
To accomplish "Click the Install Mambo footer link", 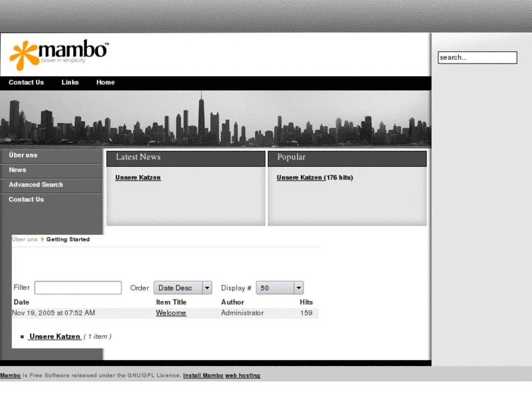I will [x=203, y=376].
